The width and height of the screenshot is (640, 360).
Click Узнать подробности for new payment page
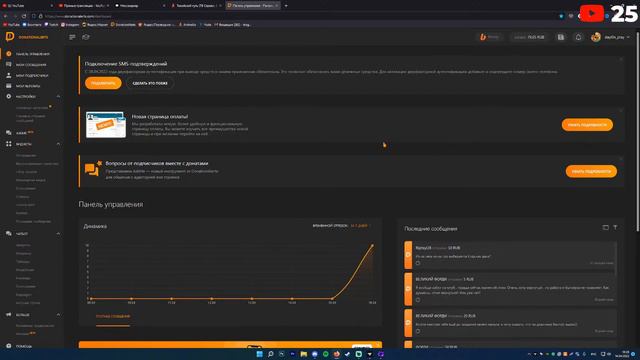[x=587, y=125]
